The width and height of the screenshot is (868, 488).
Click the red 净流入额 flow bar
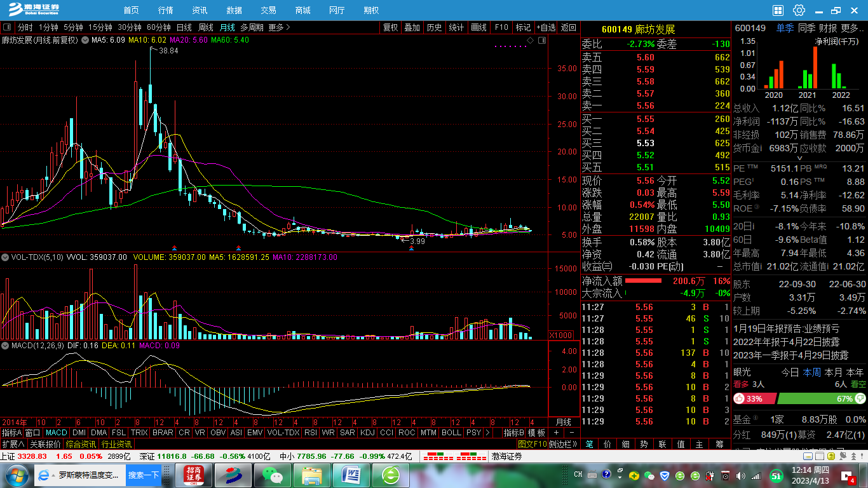point(643,280)
